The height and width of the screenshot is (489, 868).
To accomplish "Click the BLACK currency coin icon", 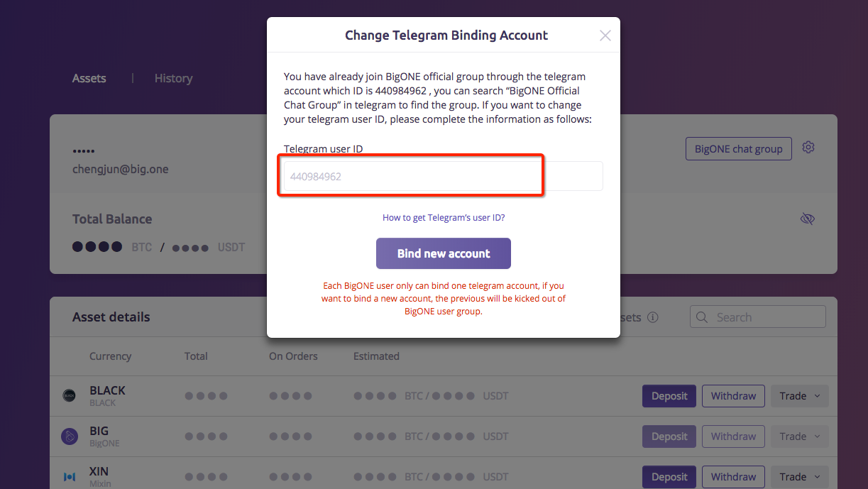I will [x=69, y=396].
